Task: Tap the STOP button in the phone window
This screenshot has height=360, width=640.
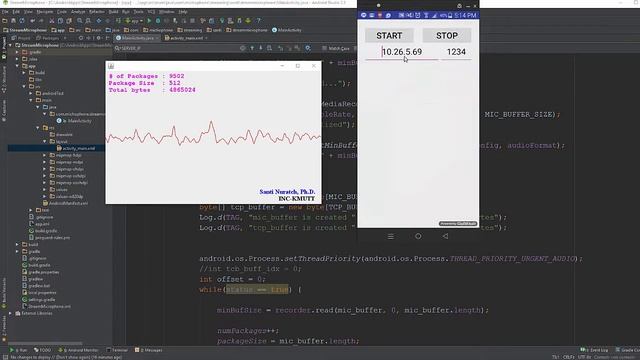Action: pyautogui.click(x=447, y=36)
